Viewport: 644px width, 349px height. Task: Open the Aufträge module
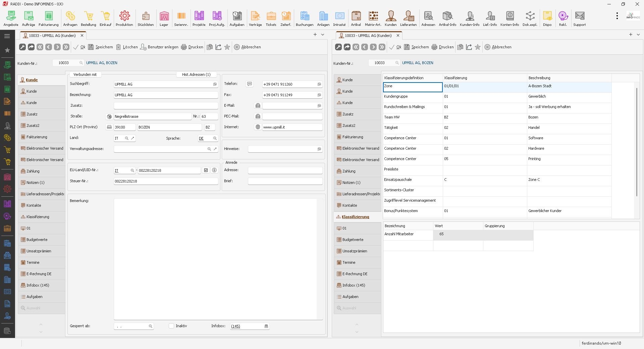29,18
